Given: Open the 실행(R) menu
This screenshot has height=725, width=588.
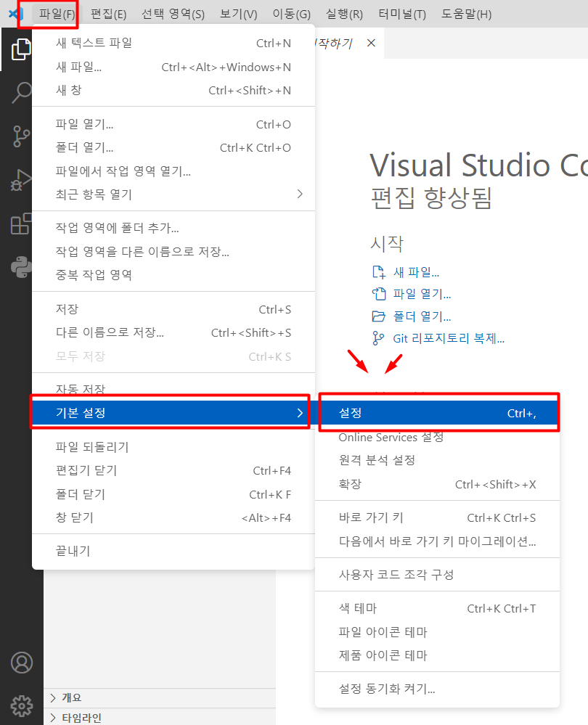Looking at the screenshot, I should point(344,15).
